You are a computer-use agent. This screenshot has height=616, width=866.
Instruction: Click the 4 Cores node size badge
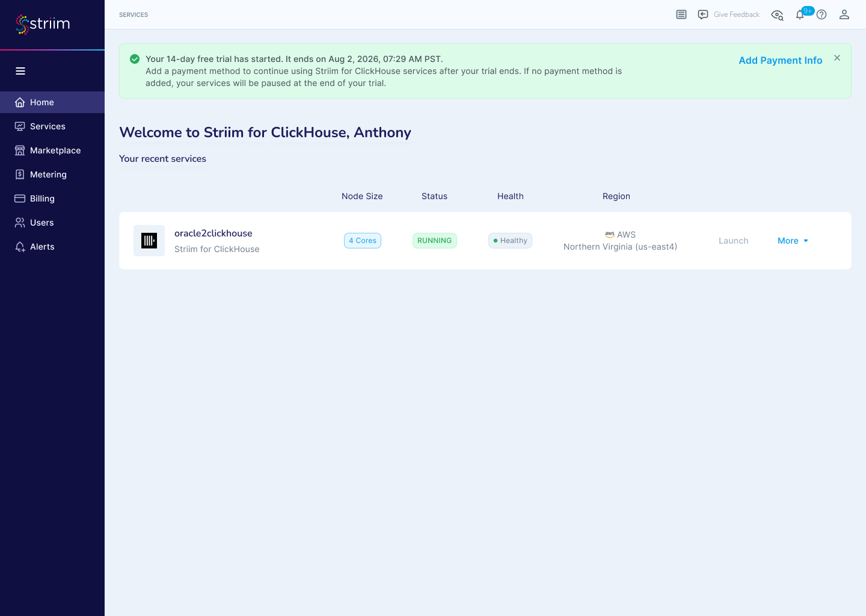(363, 241)
